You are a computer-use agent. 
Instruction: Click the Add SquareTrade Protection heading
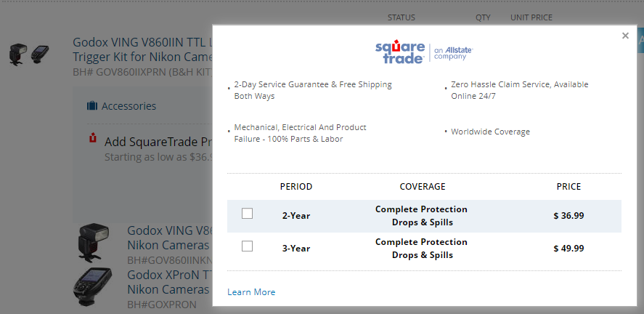(158, 142)
